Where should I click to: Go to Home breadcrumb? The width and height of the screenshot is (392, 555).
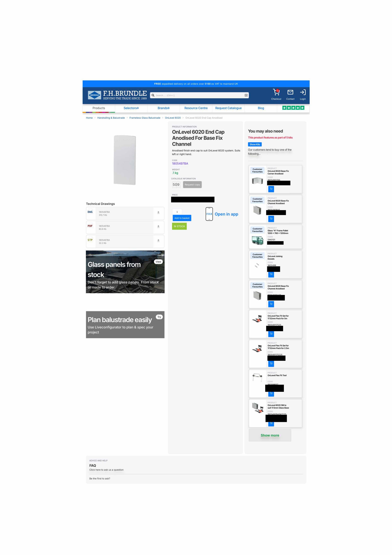(89, 118)
